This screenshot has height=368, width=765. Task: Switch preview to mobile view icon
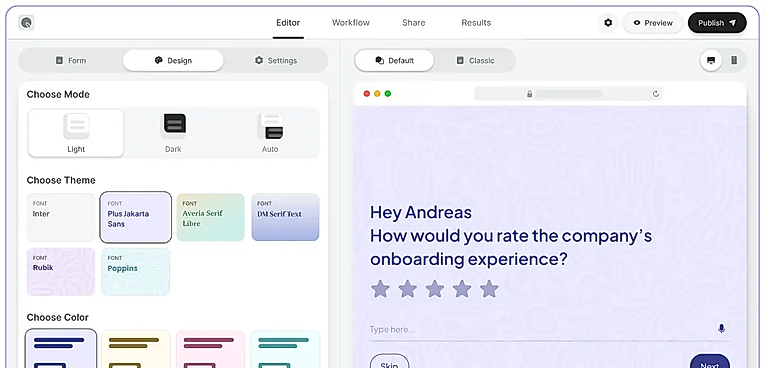(734, 61)
